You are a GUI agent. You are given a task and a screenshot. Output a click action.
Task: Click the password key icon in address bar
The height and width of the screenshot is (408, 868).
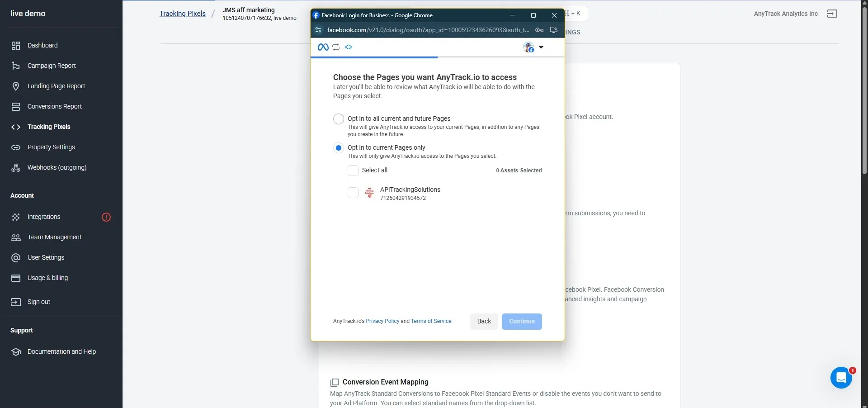(x=539, y=30)
